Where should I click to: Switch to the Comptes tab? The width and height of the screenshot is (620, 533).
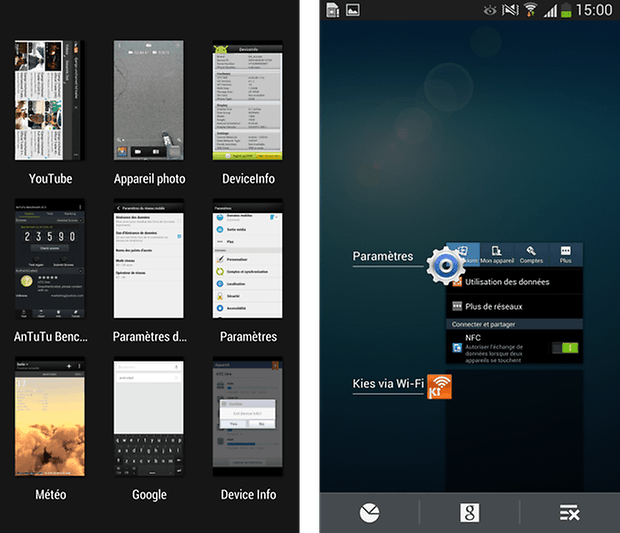click(x=531, y=254)
